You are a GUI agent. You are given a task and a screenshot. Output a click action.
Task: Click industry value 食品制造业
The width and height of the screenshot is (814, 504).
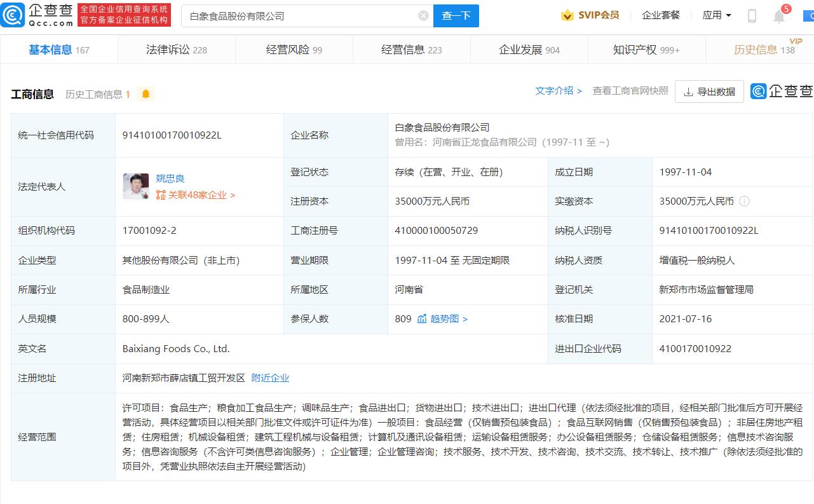[146, 290]
